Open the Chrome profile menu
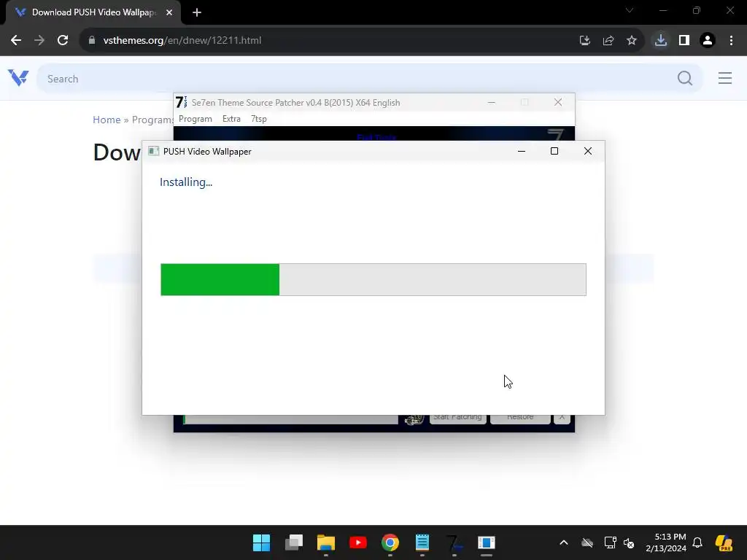 tap(708, 41)
